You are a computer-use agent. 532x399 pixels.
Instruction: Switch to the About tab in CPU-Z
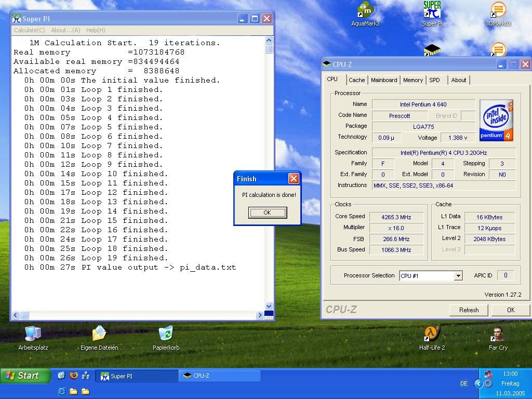pyautogui.click(x=458, y=80)
